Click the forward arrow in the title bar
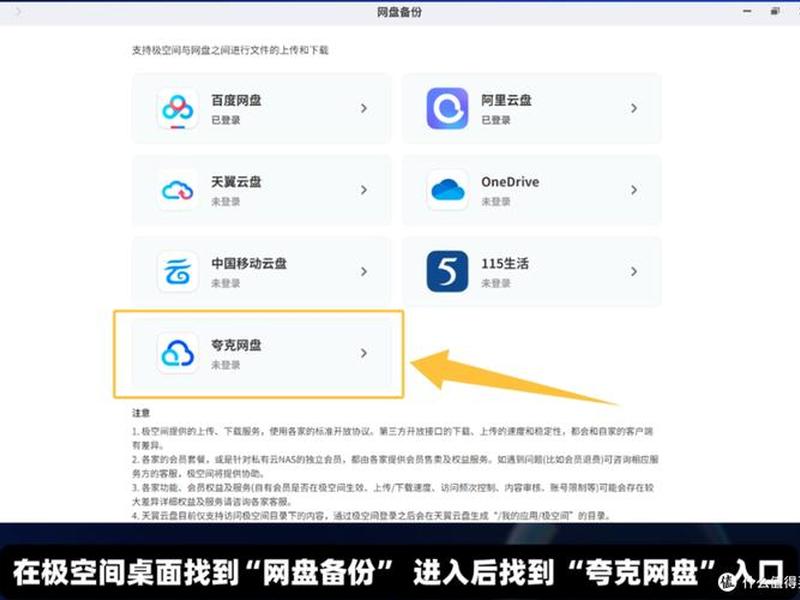Screen dimensions: 800x600 [x=18, y=11]
